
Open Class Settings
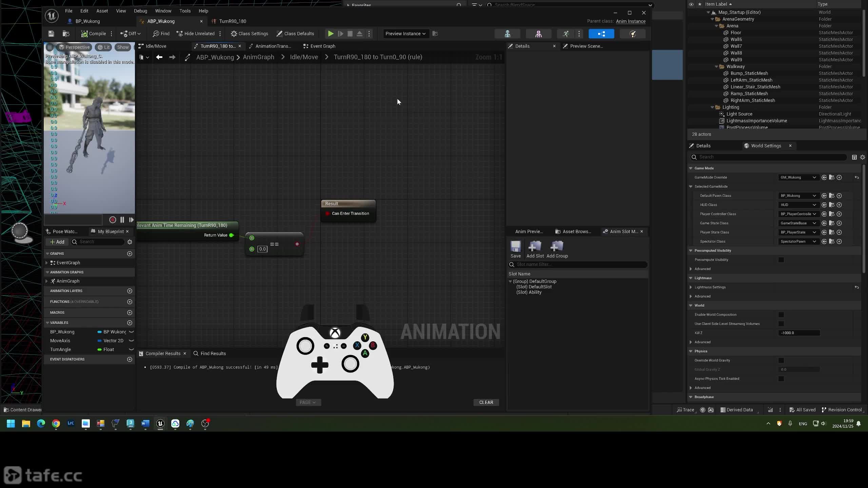[249, 34]
